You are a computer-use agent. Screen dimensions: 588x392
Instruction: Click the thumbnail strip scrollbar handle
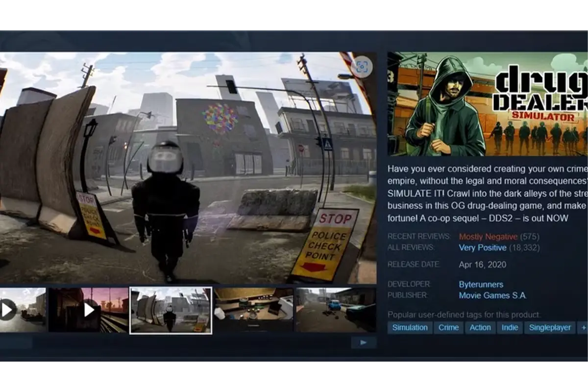click(x=16, y=343)
